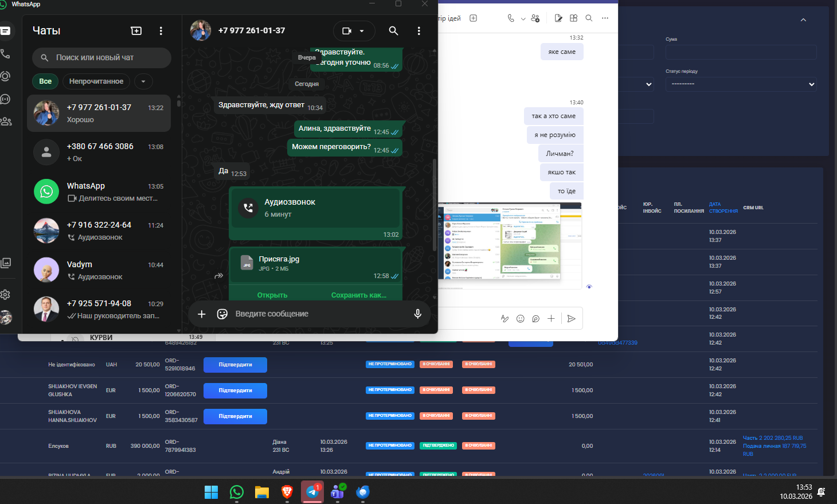This screenshot has width=837, height=504.
Task: Open File Explorer from the taskbar
Action: pyautogui.click(x=262, y=492)
